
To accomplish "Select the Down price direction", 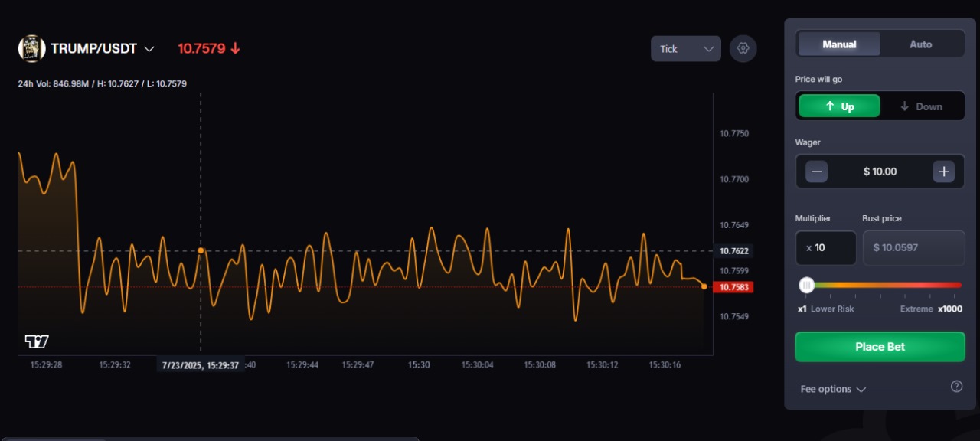I will (921, 106).
